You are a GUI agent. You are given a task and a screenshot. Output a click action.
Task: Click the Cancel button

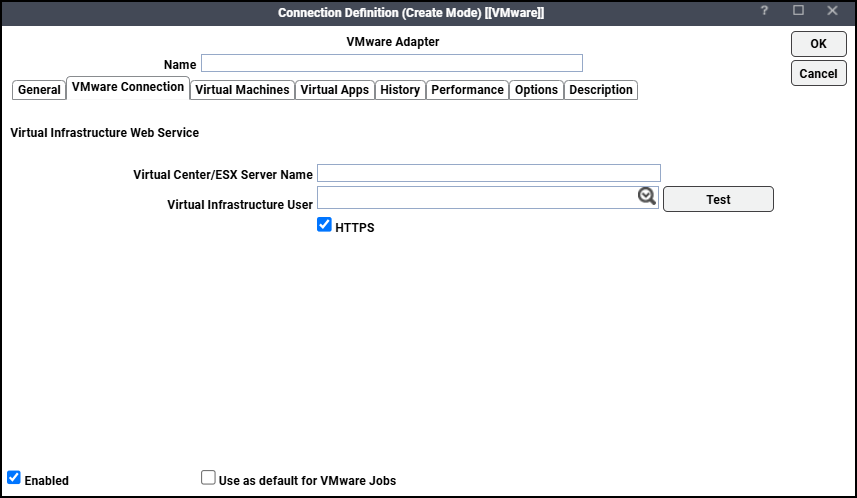pyautogui.click(x=818, y=73)
